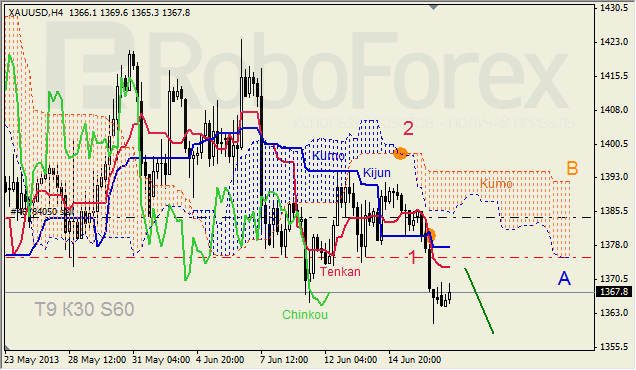Image resolution: width=636 pixels, height=370 pixels.
Task: Click the orange letter B label
Action: pos(572,168)
